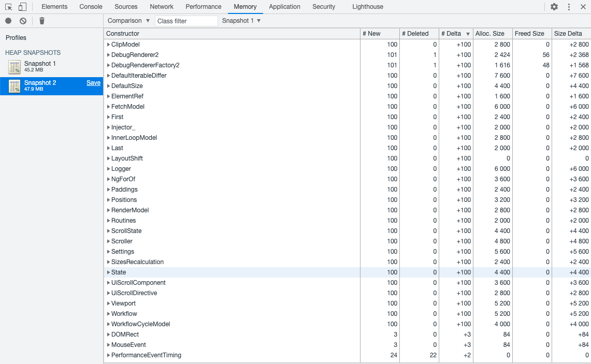Sort by the Alloc. Size column
591x364 pixels.
tap(493, 34)
